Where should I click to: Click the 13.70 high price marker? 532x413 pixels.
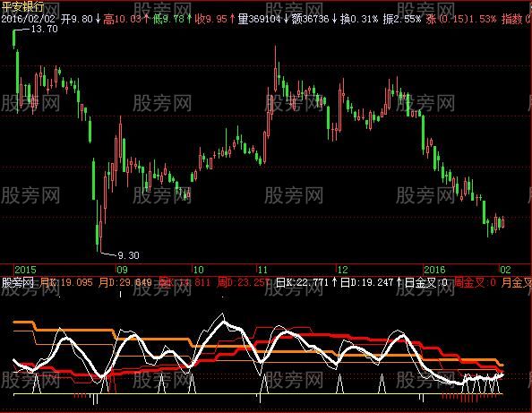point(44,29)
